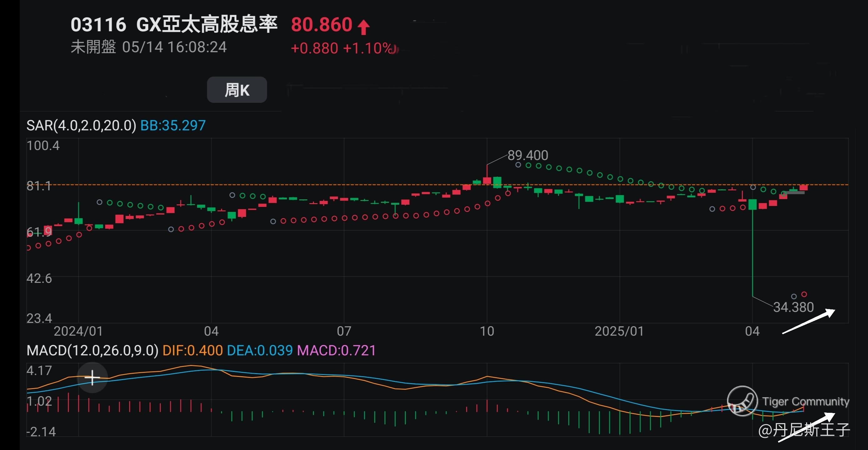Screen dimensions: 868x450
Task: Click the DIF:0.400 value
Action: pyautogui.click(x=193, y=350)
